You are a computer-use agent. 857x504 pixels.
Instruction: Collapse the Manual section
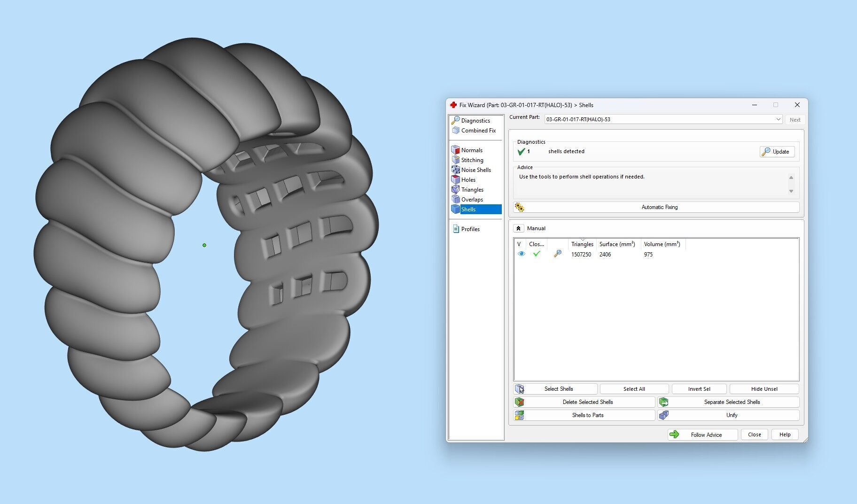pos(518,228)
